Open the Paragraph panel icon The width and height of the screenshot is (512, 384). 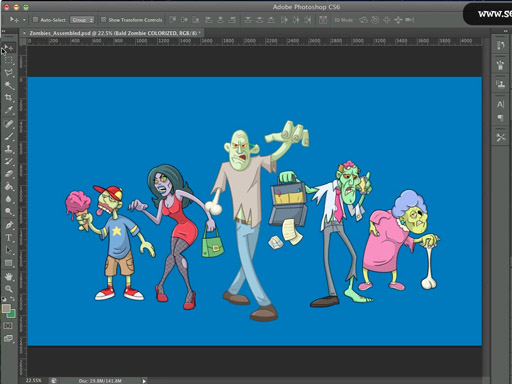[x=500, y=118]
